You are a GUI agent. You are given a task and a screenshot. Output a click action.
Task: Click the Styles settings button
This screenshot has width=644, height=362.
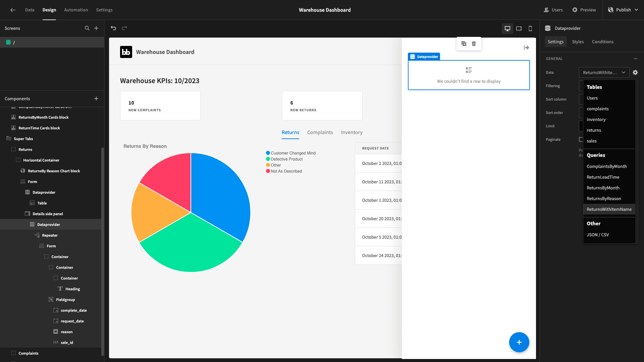click(578, 42)
